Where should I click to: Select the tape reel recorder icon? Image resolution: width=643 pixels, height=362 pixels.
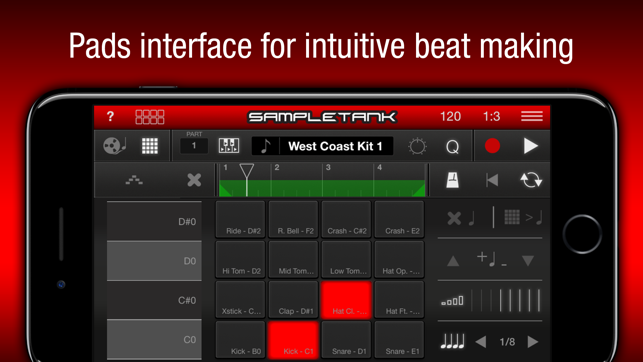pos(114,146)
